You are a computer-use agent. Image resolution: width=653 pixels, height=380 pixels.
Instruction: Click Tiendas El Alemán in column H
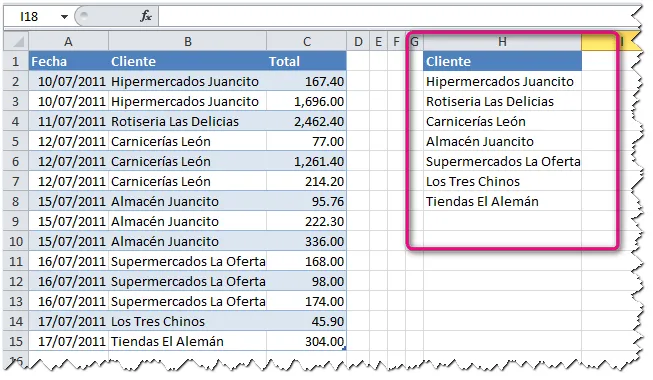coord(502,201)
